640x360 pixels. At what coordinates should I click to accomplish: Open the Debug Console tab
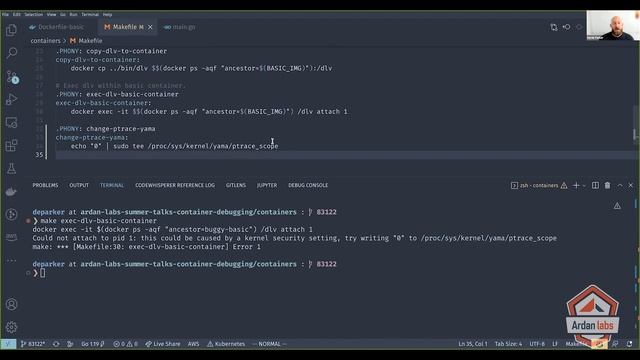[308, 185]
